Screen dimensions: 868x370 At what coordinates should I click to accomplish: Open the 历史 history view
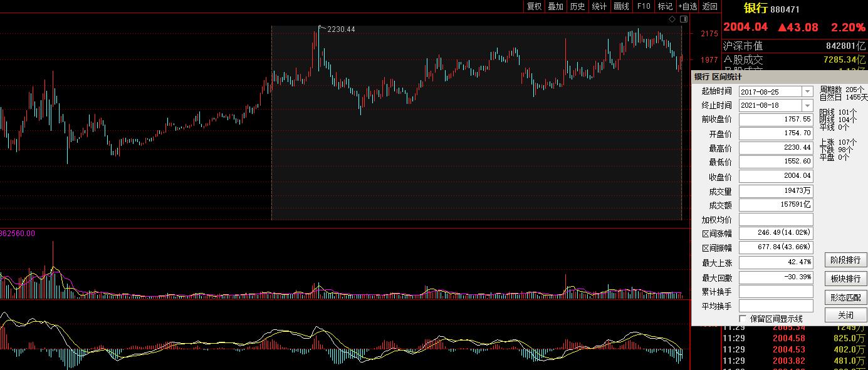coord(577,6)
